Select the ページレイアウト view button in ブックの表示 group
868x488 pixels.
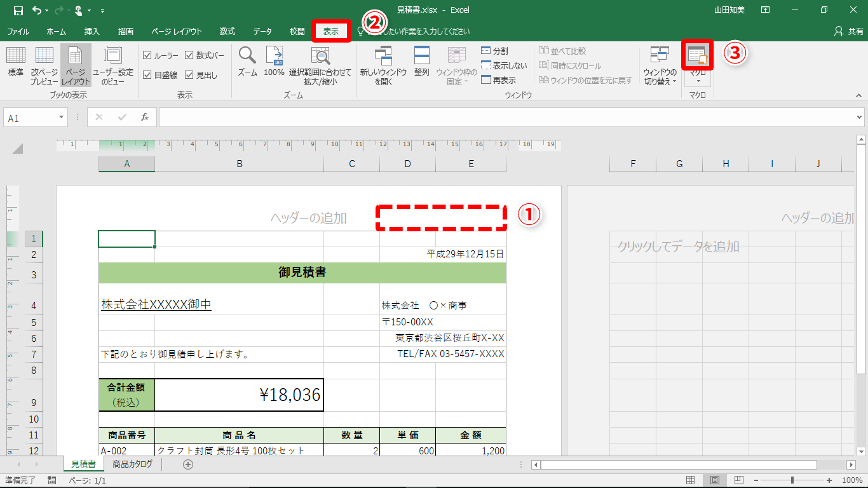pos(76,66)
